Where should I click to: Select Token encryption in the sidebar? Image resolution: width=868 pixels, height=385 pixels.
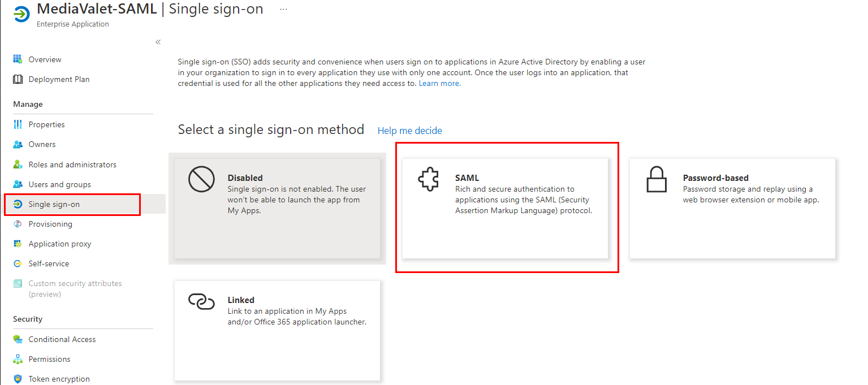(x=58, y=379)
